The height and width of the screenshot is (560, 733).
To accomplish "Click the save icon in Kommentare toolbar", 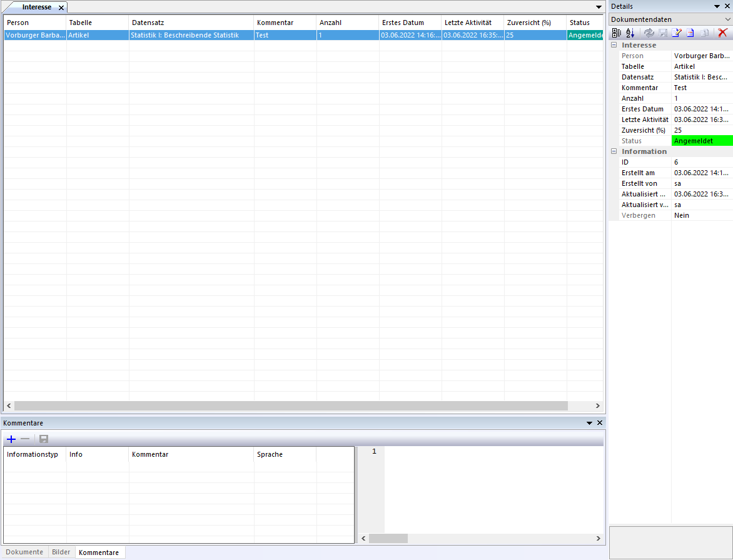I will click(x=44, y=439).
